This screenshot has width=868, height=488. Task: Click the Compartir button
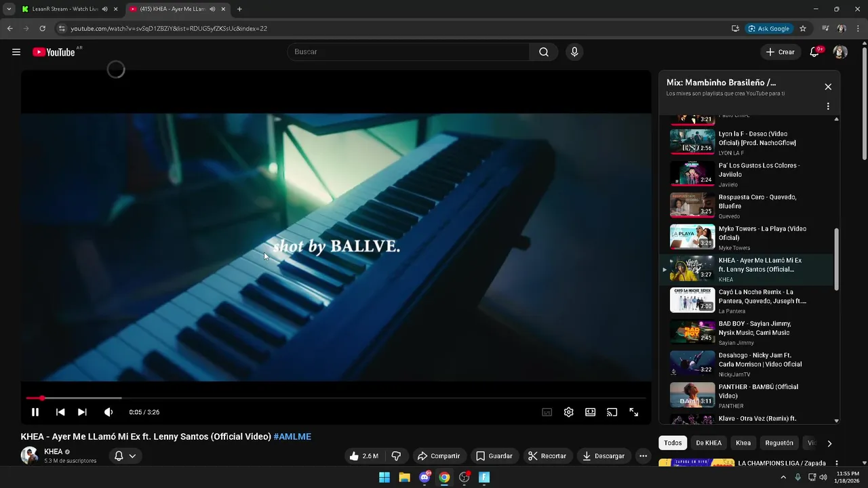pos(439,456)
